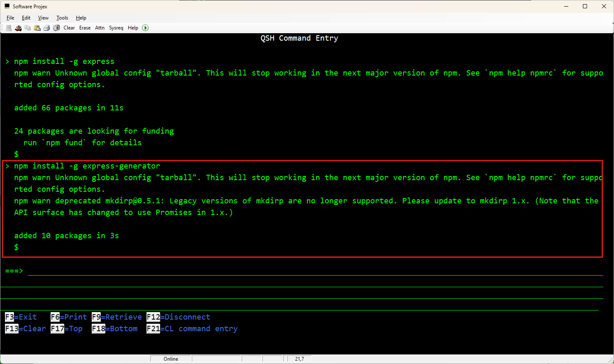This screenshot has height=364, width=614.
Task: Click the Erase toolbar button
Action: (85, 28)
